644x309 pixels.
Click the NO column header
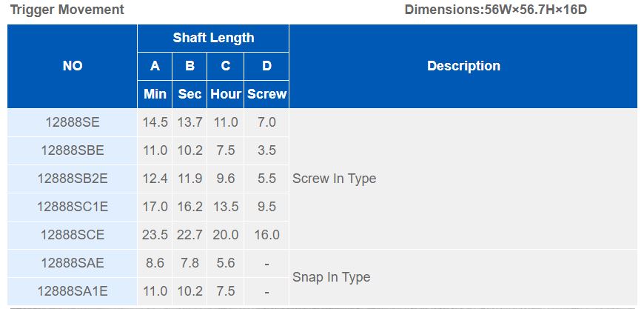73,66
